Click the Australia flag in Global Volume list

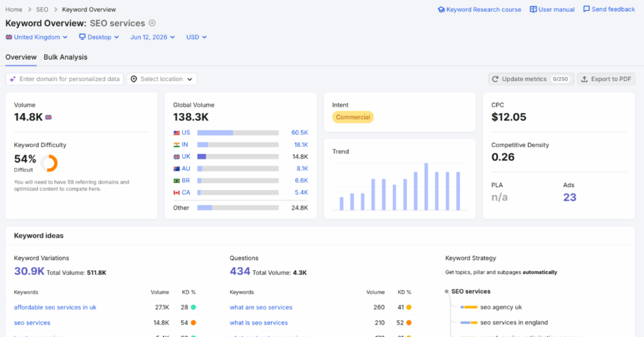tap(177, 168)
